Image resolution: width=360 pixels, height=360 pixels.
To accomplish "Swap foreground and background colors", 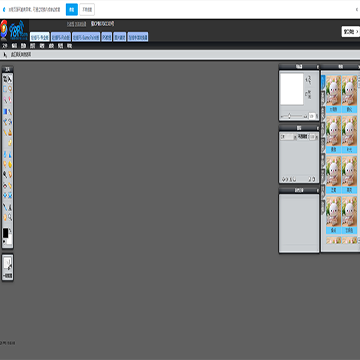I will [x=10, y=230].
